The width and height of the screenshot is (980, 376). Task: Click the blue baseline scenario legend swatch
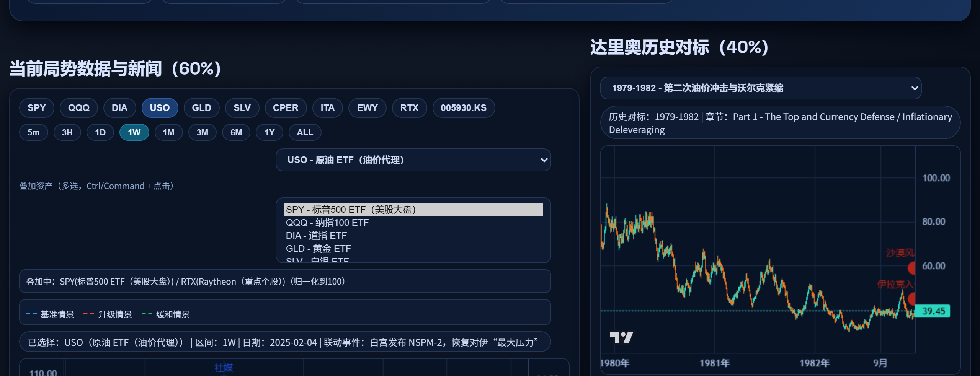[31, 314]
